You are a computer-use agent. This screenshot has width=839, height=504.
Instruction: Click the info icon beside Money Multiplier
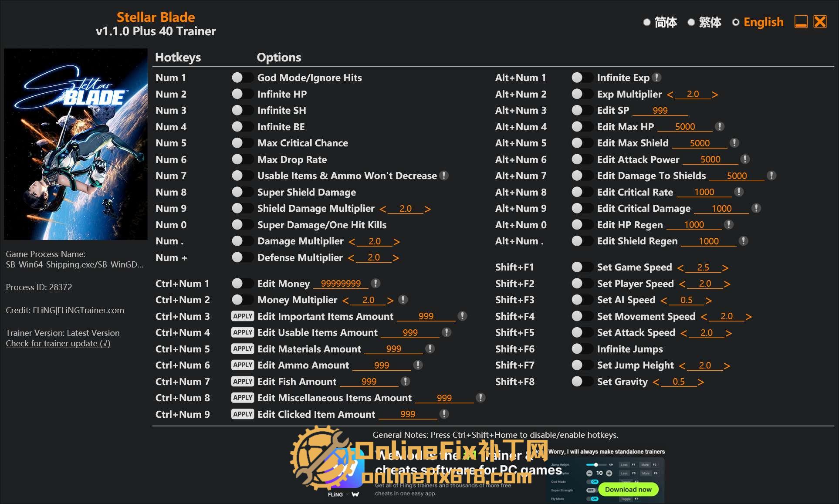403,300
